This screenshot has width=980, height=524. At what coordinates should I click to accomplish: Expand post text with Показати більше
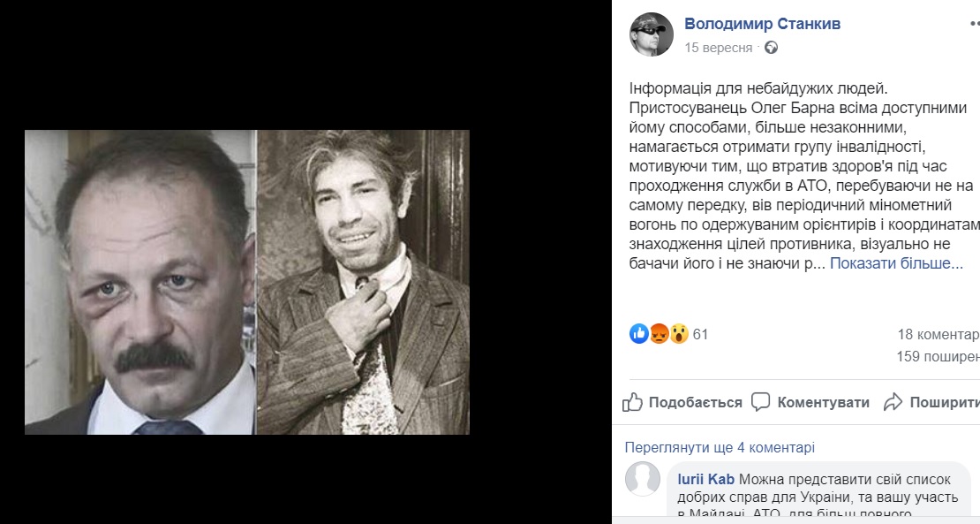[896, 264]
